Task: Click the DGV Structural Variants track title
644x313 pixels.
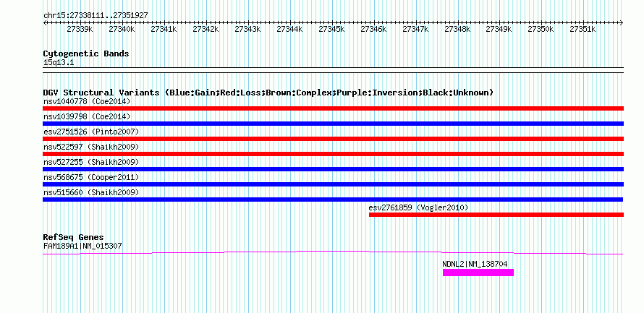Action: [268, 93]
